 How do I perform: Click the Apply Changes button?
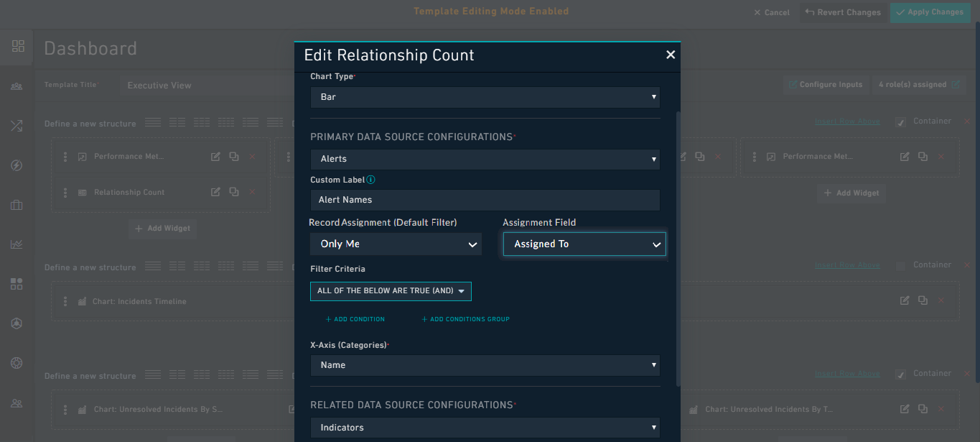click(930, 12)
